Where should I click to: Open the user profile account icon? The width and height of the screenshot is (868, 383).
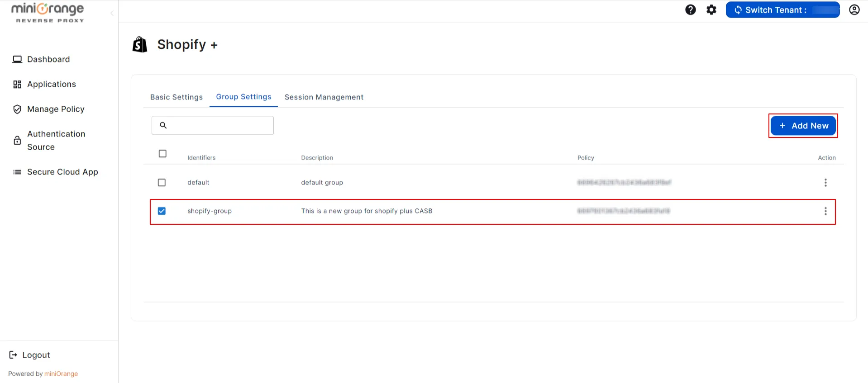click(x=854, y=10)
